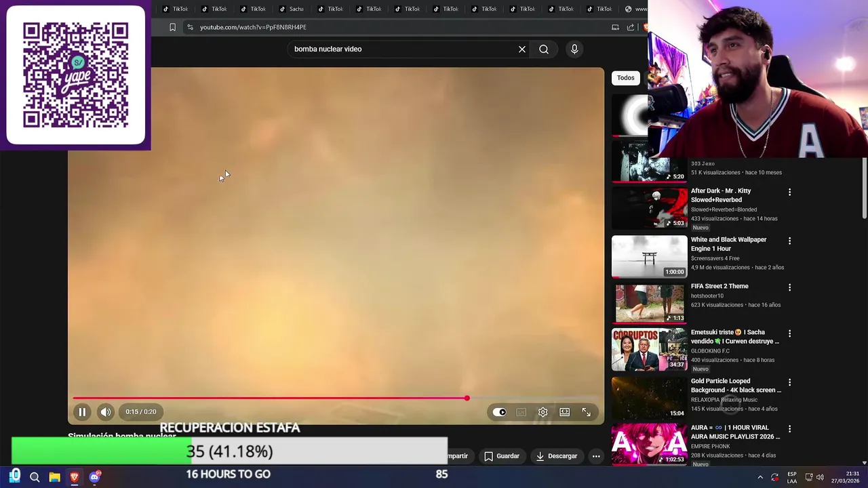Screen dimensions: 868x488
Task: Mute the video with the speaker icon
Action: coord(106,411)
